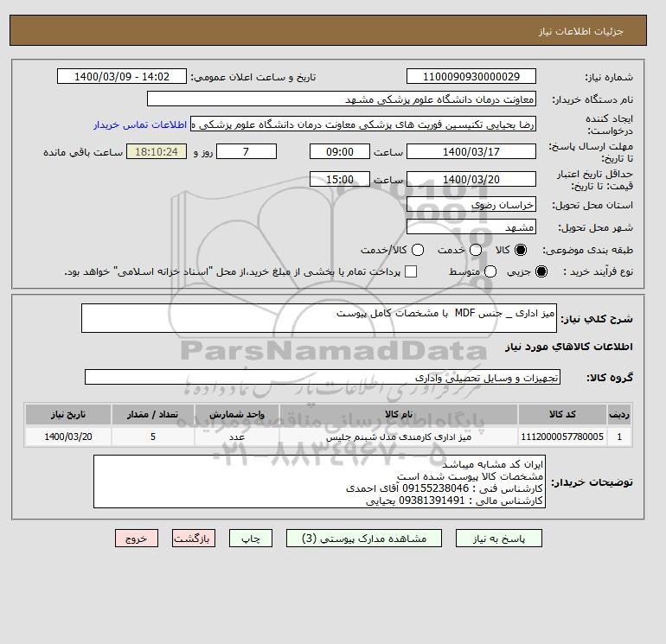Click the request creator field رضا یحیایی
This screenshot has height=644, width=666.
click(x=363, y=124)
